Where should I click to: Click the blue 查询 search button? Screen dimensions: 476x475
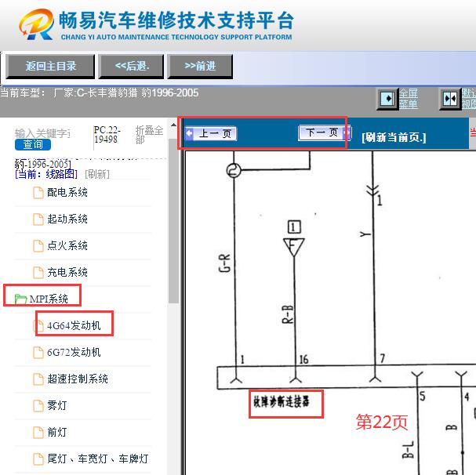click(33, 144)
